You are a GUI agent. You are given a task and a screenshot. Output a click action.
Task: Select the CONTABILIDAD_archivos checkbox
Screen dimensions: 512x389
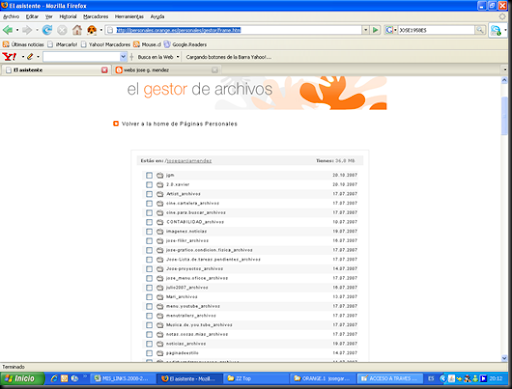149,222
